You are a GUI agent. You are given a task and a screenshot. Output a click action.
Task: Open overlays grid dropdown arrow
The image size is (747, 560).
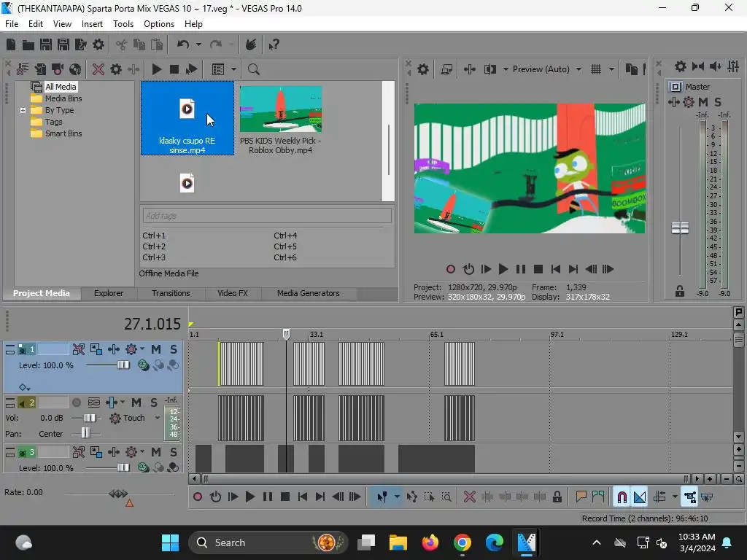612,69
